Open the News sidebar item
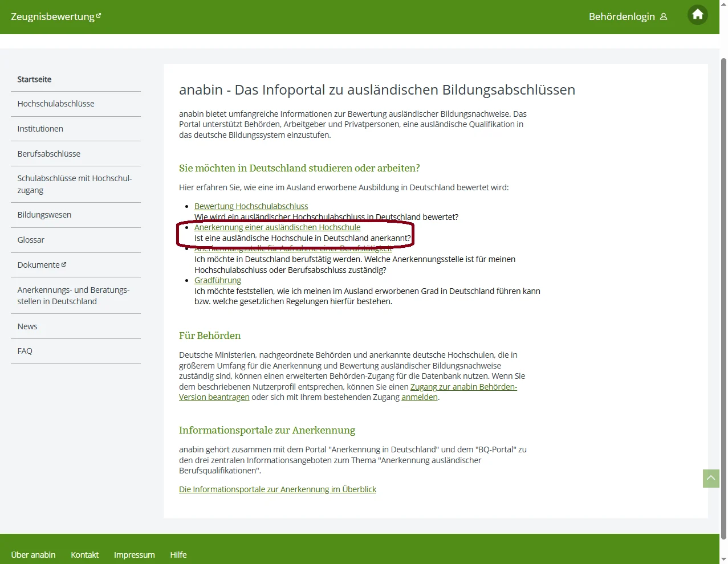 click(x=27, y=326)
